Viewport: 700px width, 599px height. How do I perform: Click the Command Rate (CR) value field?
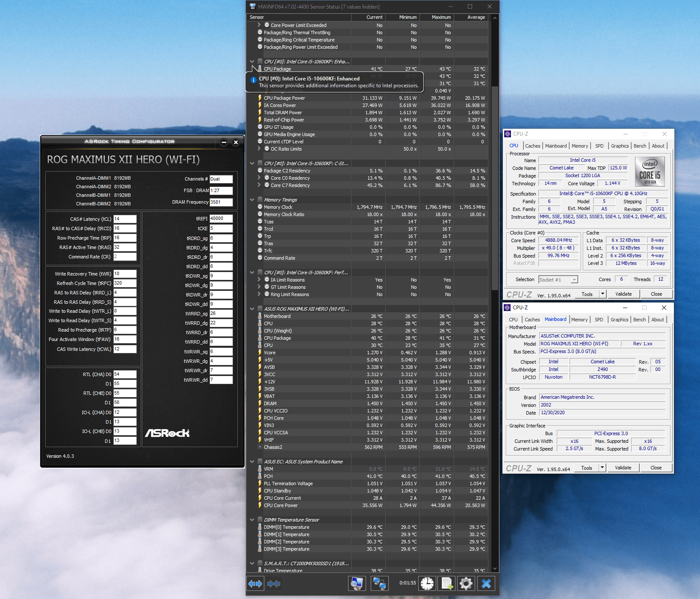tap(125, 257)
